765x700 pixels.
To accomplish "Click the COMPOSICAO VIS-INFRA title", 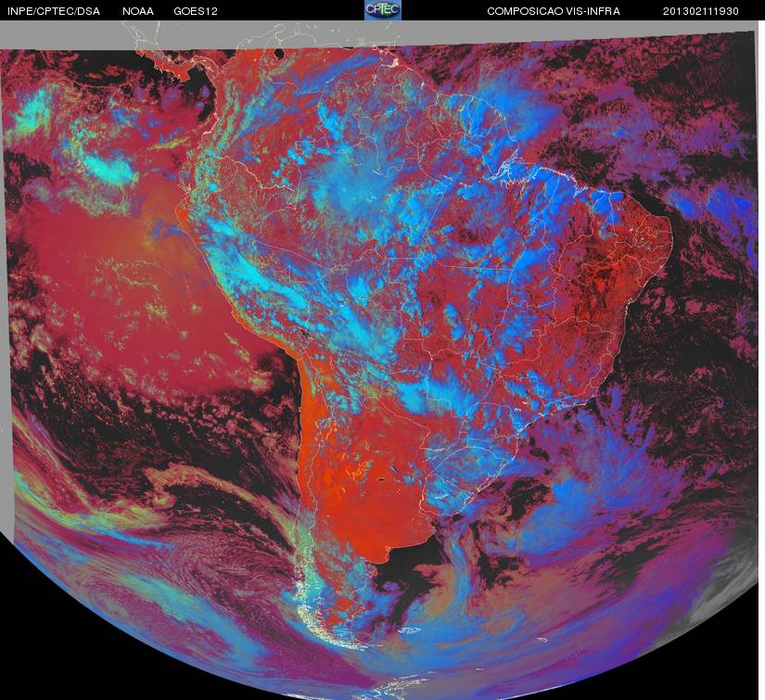I will coord(554,11).
